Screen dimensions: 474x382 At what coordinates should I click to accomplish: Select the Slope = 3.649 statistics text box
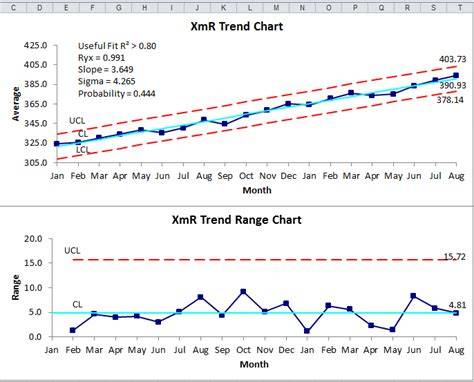coord(106,69)
